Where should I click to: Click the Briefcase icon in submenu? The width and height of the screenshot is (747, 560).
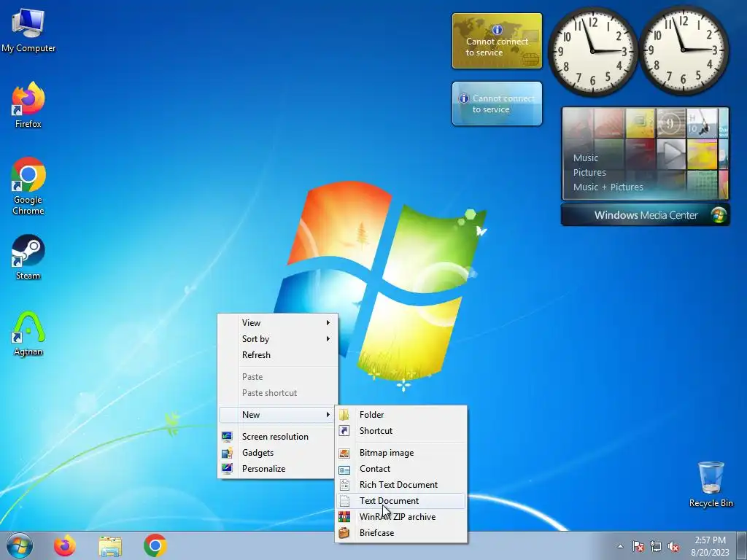click(344, 533)
